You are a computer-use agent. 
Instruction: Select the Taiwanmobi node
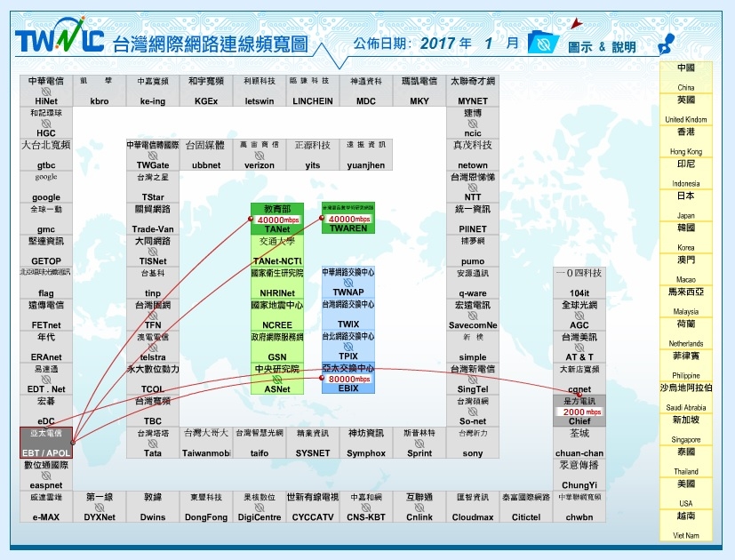206,443
